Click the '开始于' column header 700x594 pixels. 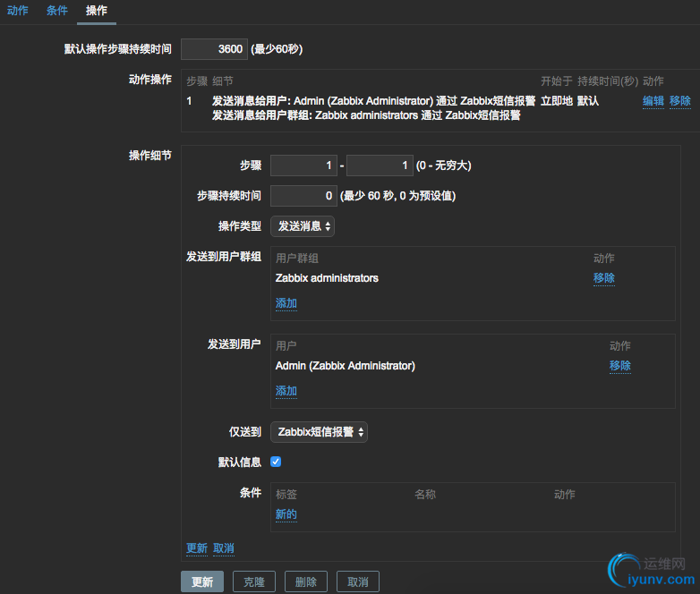[557, 81]
